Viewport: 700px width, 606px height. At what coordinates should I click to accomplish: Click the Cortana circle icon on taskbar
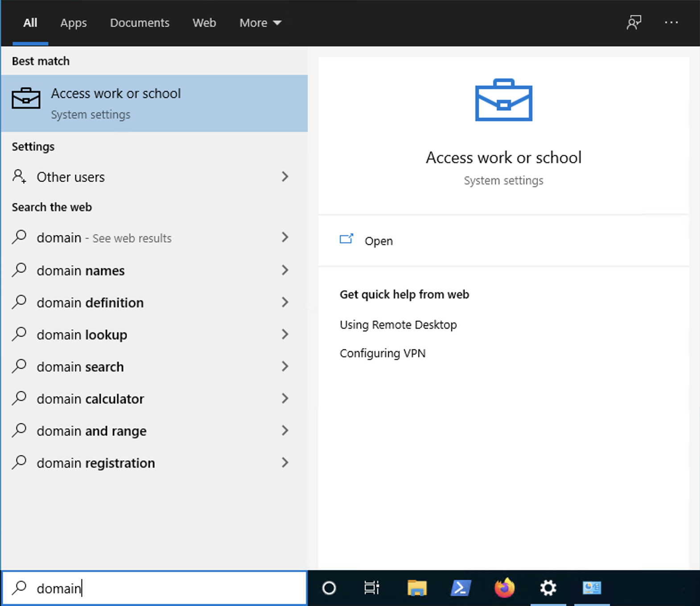pos(329,588)
